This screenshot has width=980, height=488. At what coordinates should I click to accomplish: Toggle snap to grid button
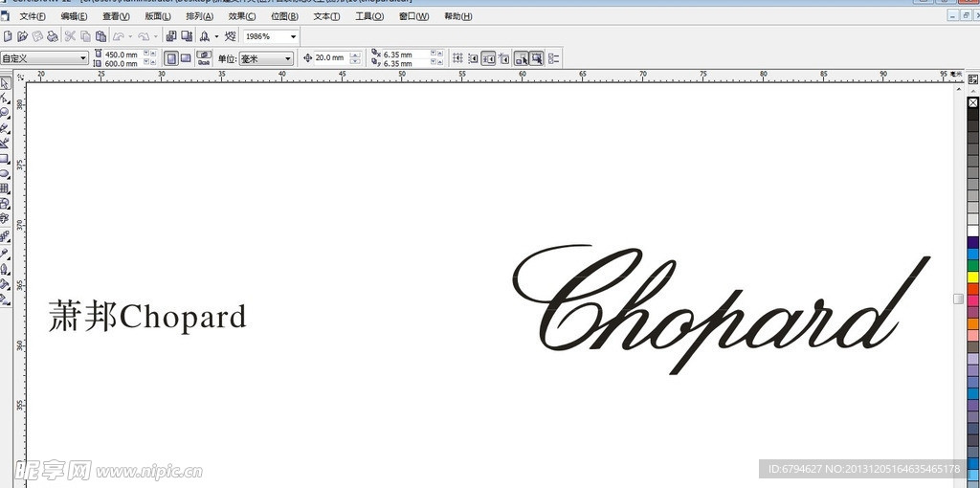click(x=457, y=58)
